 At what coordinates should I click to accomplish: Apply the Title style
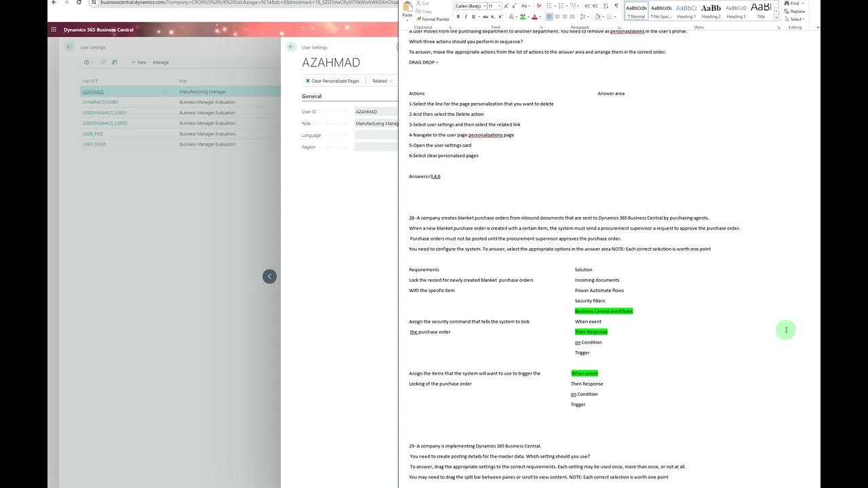coord(761,11)
